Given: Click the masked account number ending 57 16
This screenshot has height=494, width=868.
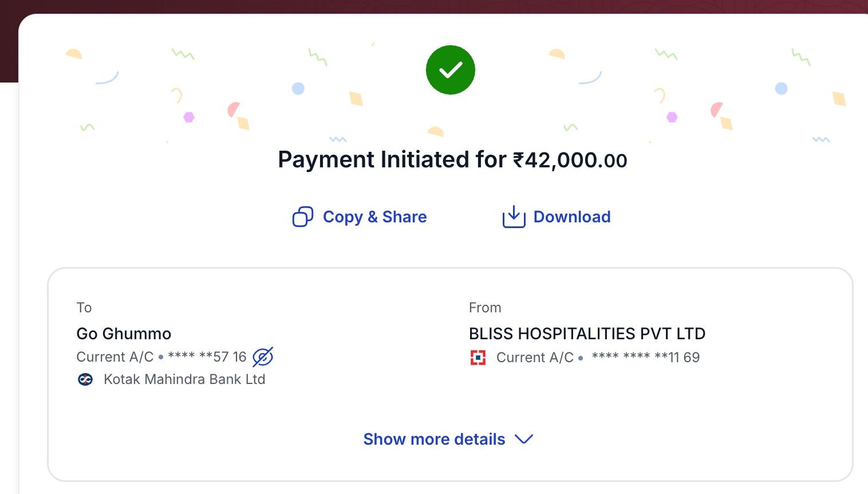Looking at the screenshot, I should coord(207,357).
